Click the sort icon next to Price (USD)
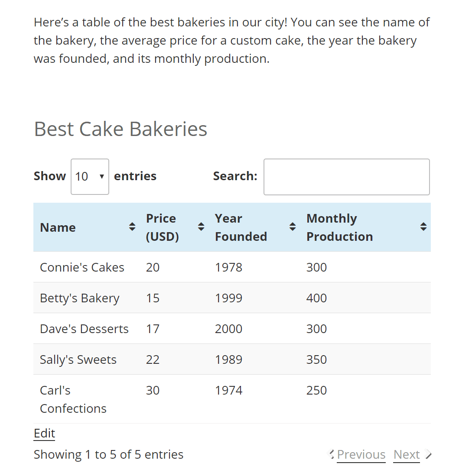 pos(201,226)
